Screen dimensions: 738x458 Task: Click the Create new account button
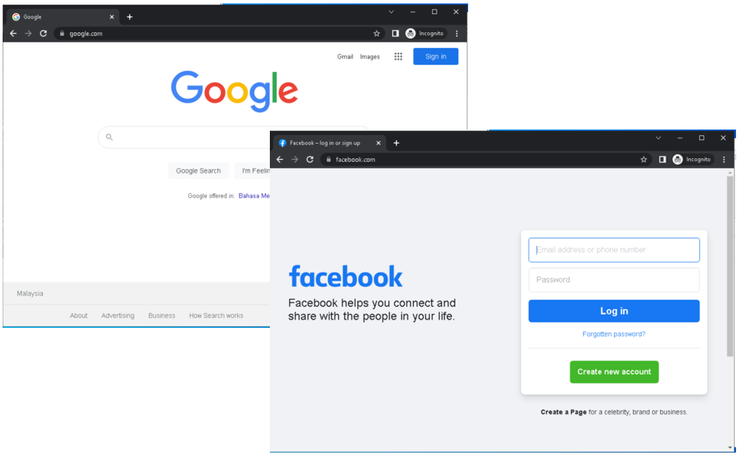point(614,372)
